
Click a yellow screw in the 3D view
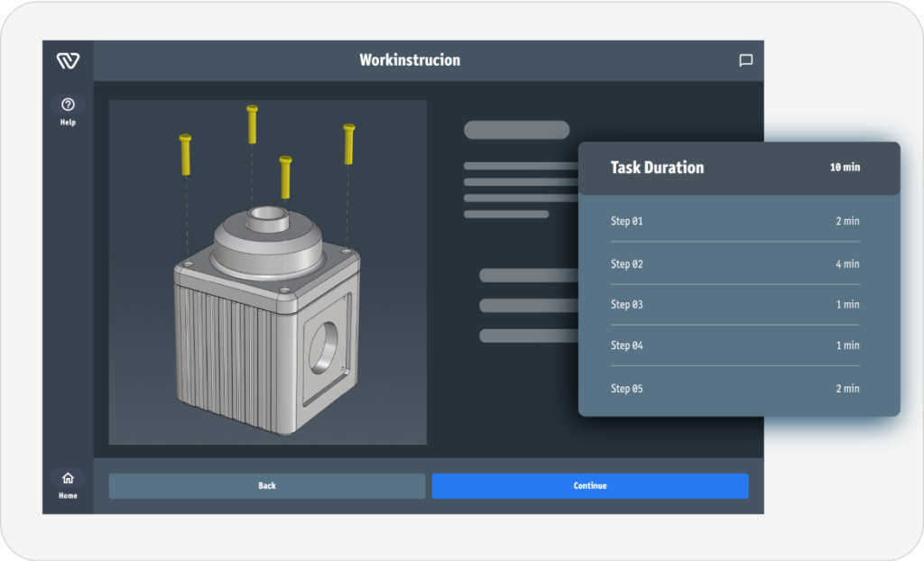254,126
